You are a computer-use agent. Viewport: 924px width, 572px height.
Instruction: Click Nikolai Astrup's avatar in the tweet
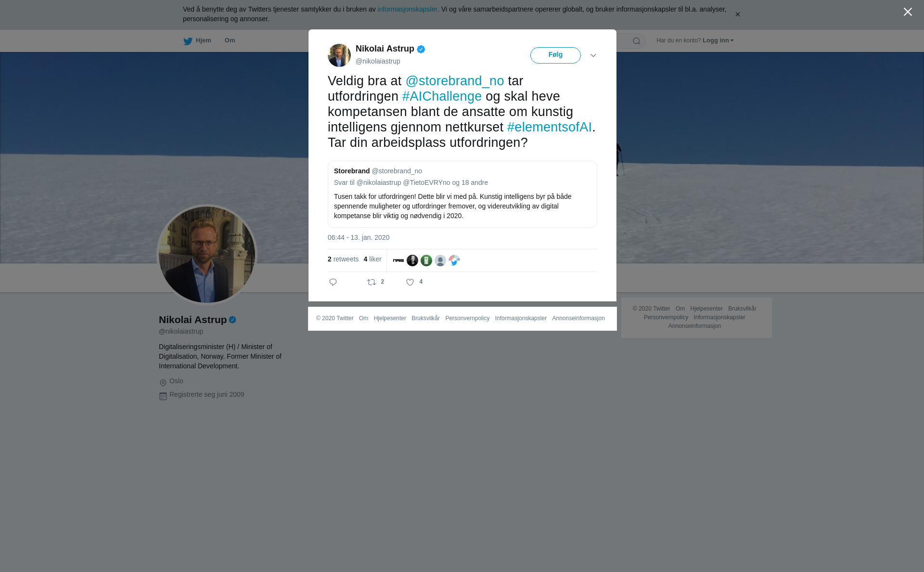click(x=339, y=55)
